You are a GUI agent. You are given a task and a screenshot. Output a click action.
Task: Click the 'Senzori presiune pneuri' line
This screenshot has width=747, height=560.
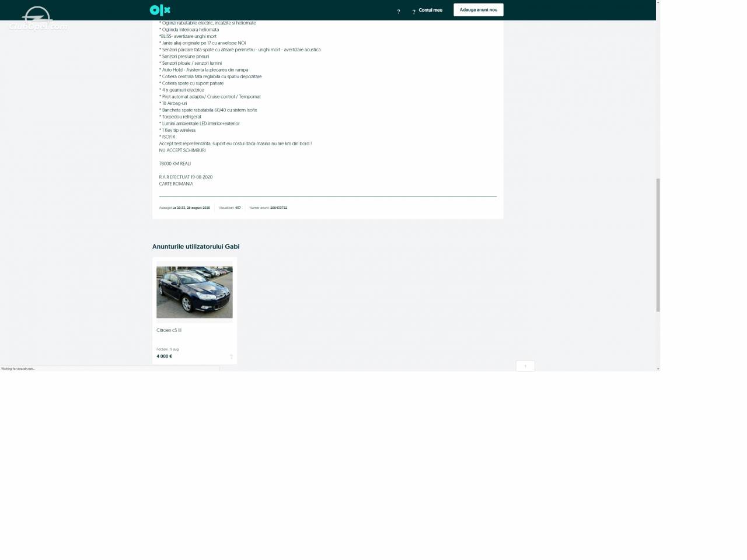click(184, 57)
